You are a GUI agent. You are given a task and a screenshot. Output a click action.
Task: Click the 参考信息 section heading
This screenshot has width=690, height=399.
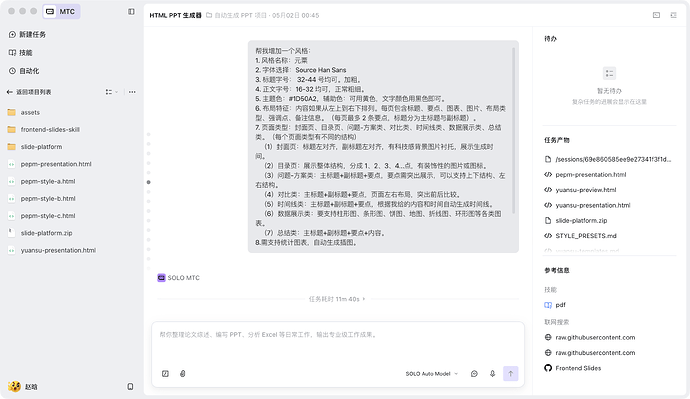point(557,271)
